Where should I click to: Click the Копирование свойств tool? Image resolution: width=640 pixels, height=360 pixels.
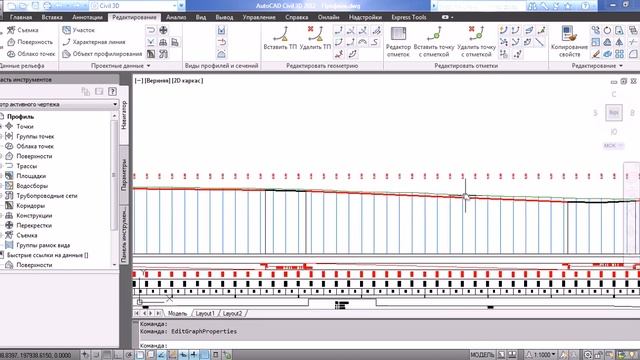click(569, 41)
